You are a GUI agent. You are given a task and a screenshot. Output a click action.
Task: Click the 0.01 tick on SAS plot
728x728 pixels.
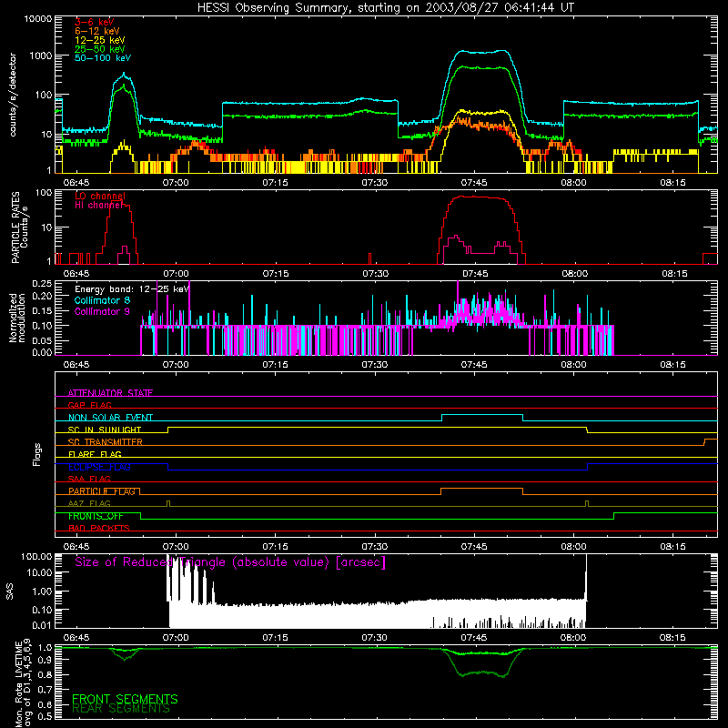(42, 625)
